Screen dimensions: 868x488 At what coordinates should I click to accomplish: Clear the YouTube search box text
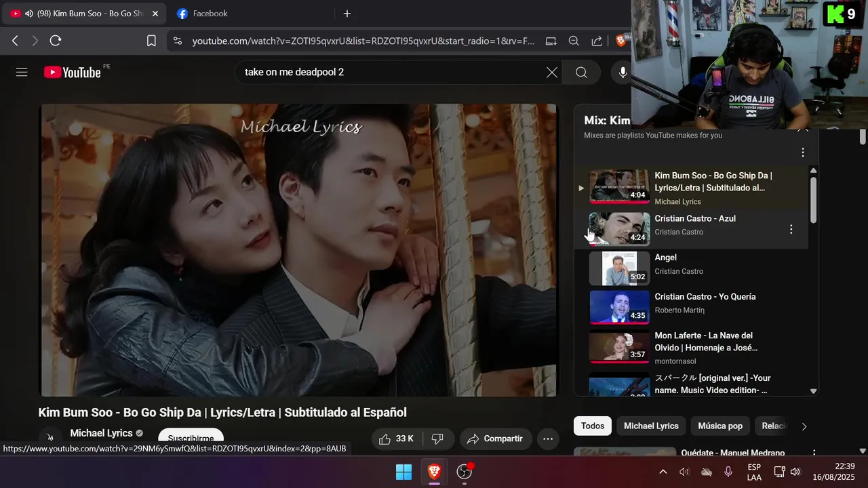coord(552,73)
